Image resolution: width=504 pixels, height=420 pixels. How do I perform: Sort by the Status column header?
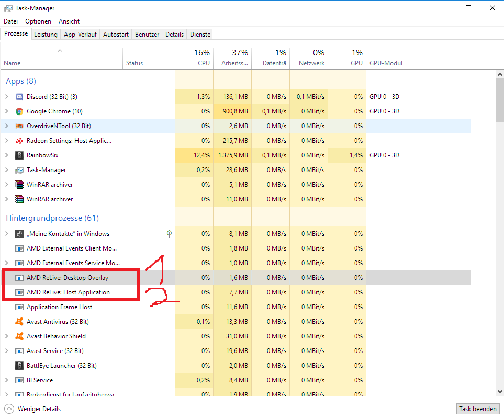tap(149, 58)
